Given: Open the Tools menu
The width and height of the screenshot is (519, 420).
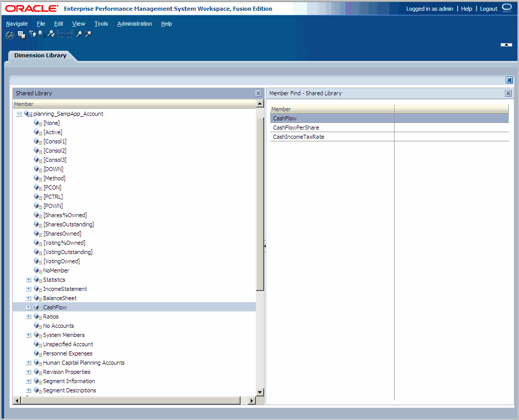Looking at the screenshot, I should coord(101,24).
